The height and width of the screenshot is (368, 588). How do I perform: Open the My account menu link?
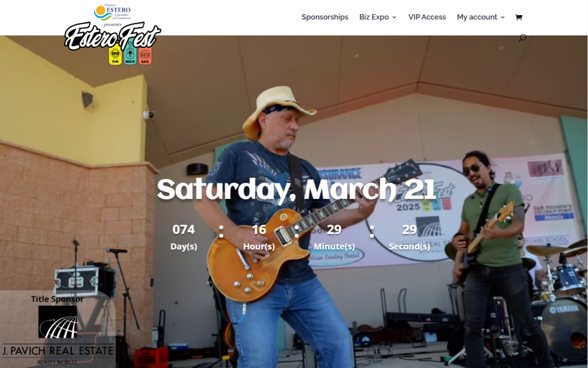(x=477, y=17)
